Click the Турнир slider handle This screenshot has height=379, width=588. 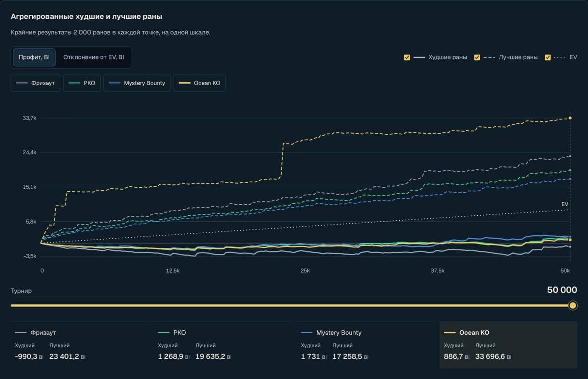coord(572,305)
